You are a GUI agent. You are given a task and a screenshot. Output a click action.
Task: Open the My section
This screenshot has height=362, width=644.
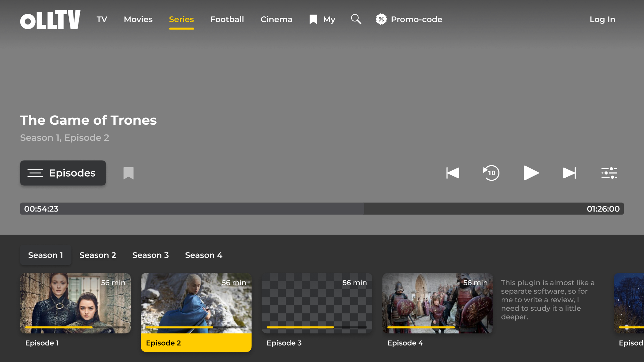pos(329,19)
